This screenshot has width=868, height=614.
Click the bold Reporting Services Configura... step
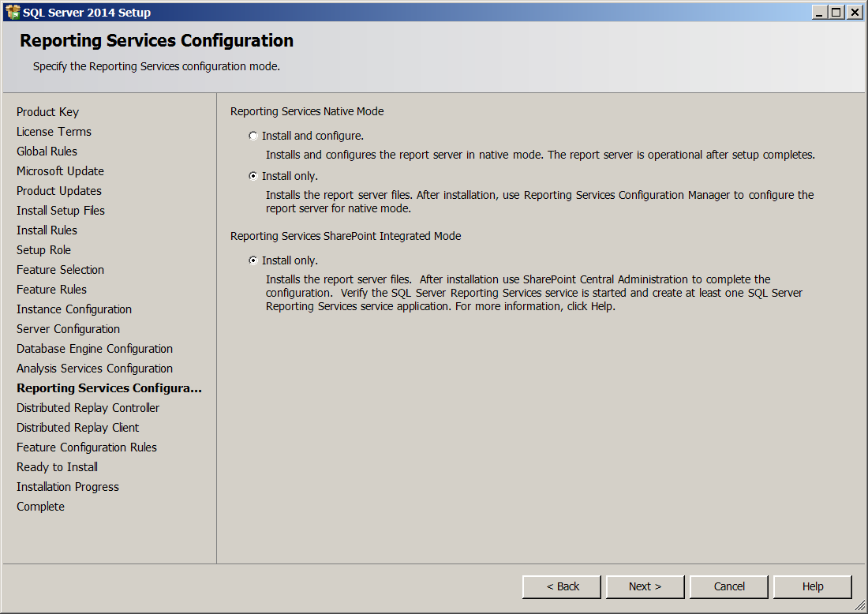(109, 388)
